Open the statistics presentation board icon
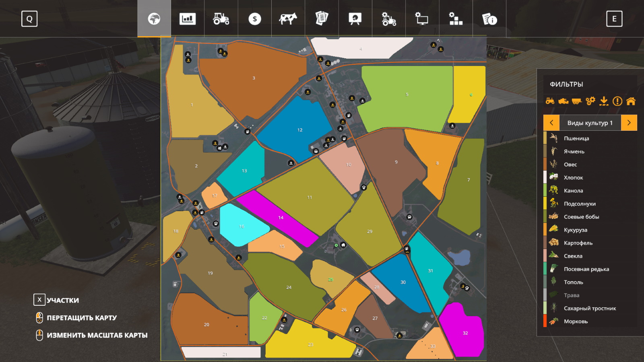Viewport: 644px width, 362px height. click(355, 19)
